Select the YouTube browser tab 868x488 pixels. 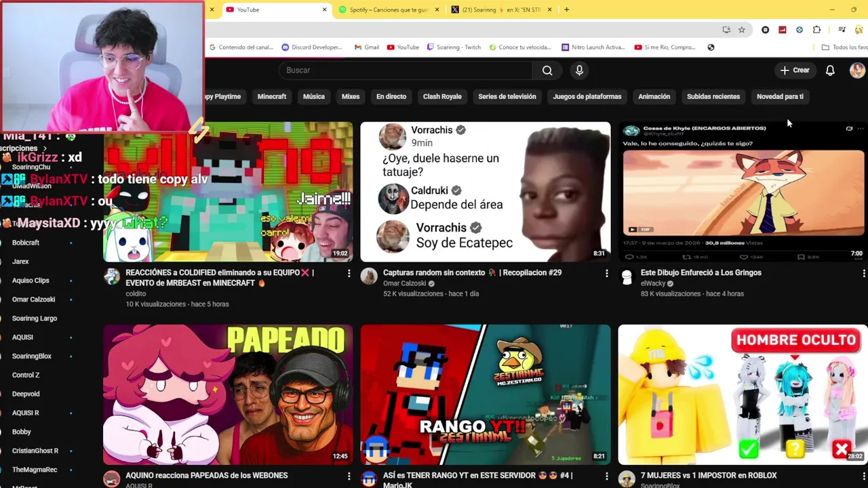click(276, 9)
